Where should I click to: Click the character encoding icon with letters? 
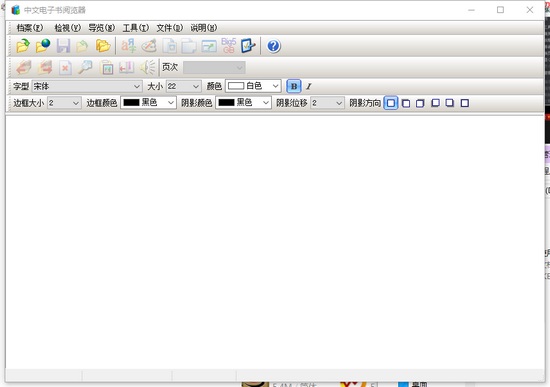128,46
